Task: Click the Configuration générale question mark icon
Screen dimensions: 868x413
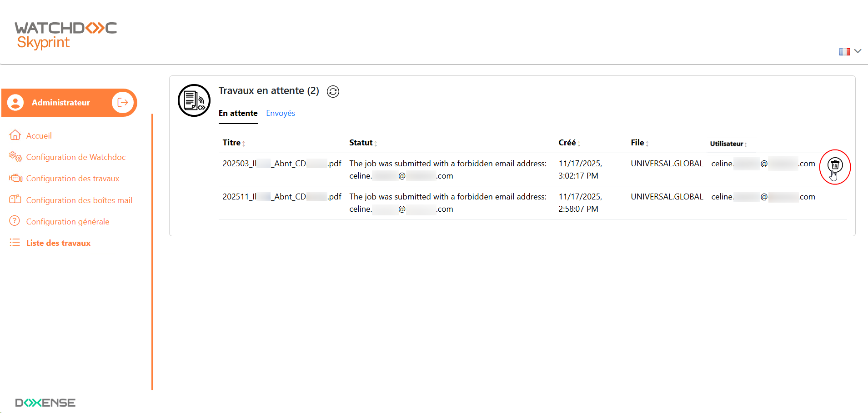Action: [x=15, y=221]
